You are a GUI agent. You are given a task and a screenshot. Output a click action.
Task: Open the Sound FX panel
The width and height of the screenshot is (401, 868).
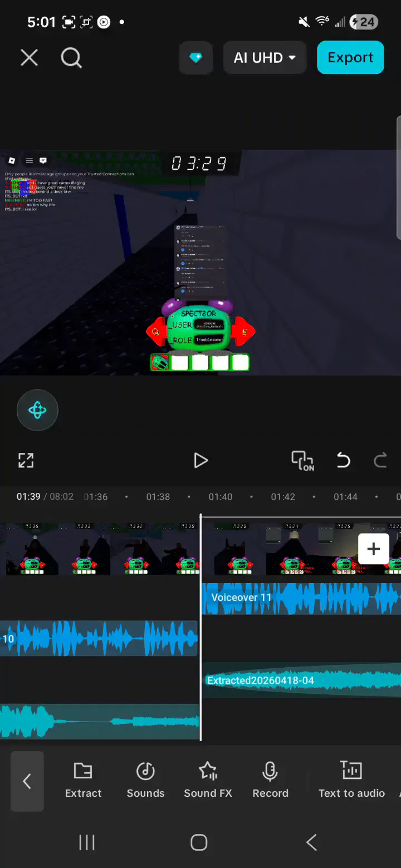point(208,780)
